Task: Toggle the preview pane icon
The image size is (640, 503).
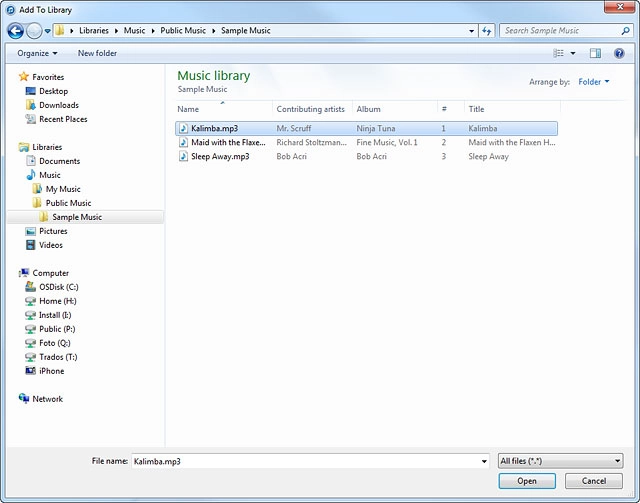Action: point(595,53)
